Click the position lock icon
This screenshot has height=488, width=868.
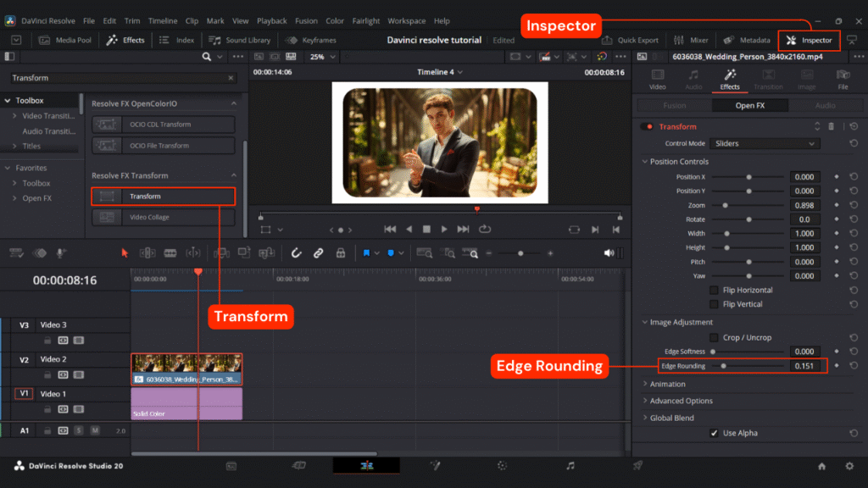click(340, 252)
